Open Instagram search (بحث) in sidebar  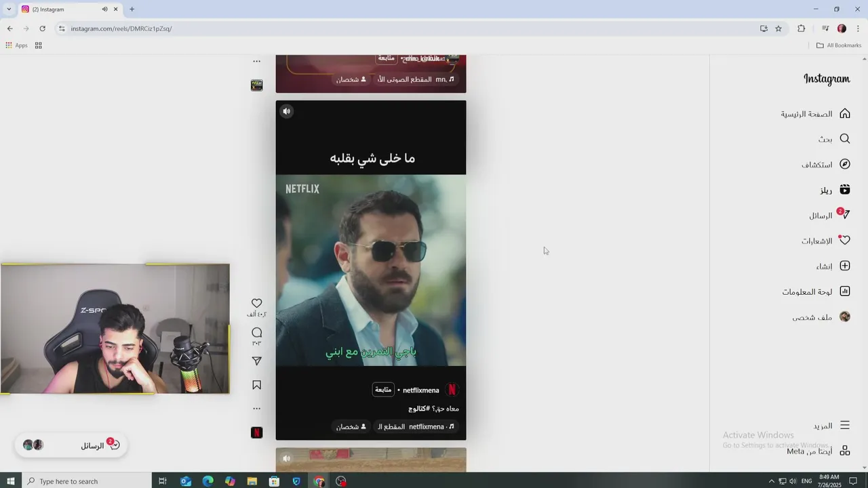coord(834,138)
